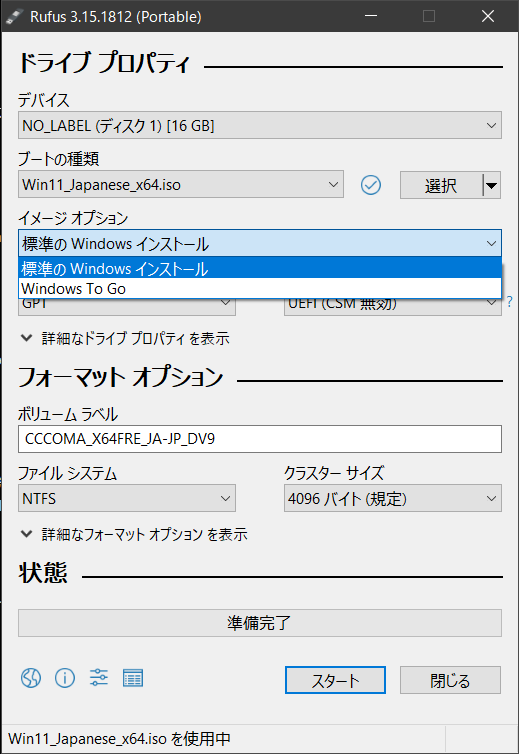Open boot selection dropdown Win11_Japanese_x64.iso
Image resolution: width=519 pixels, height=754 pixels.
pyautogui.click(x=181, y=184)
